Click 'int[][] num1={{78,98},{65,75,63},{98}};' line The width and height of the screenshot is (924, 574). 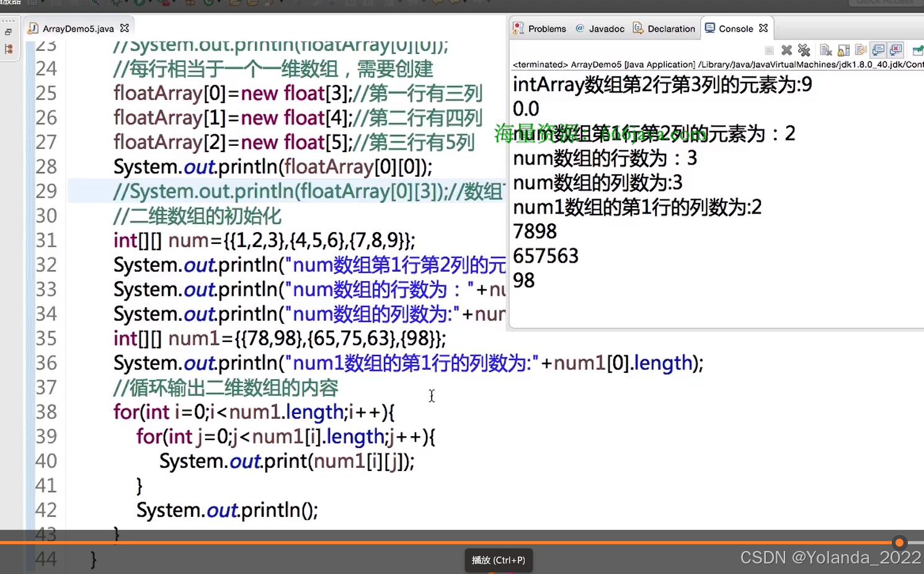pos(280,338)
